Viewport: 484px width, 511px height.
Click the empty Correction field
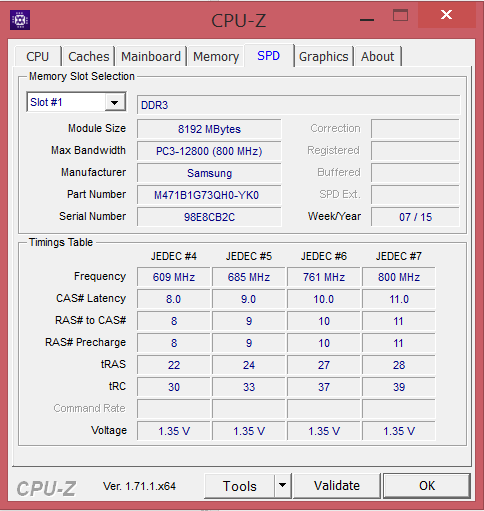[x=415, y=129]
